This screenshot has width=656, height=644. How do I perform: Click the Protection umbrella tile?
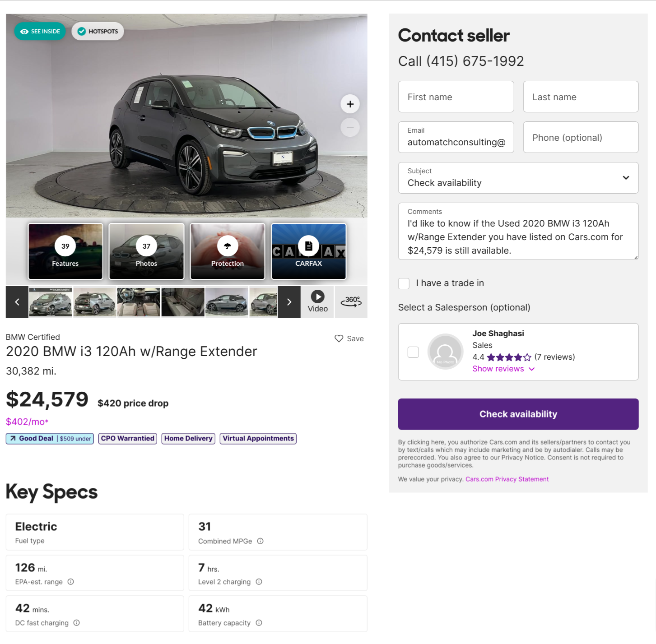click(228, 251)
